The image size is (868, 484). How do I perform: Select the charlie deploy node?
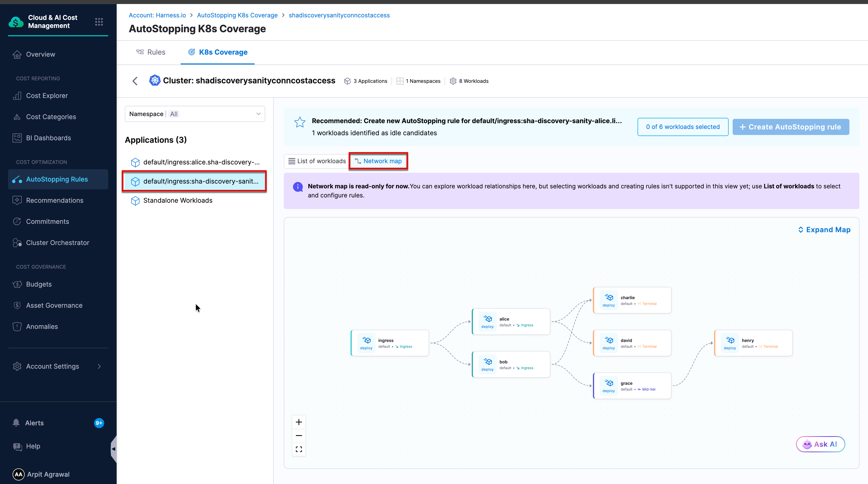tap(632, 300)
